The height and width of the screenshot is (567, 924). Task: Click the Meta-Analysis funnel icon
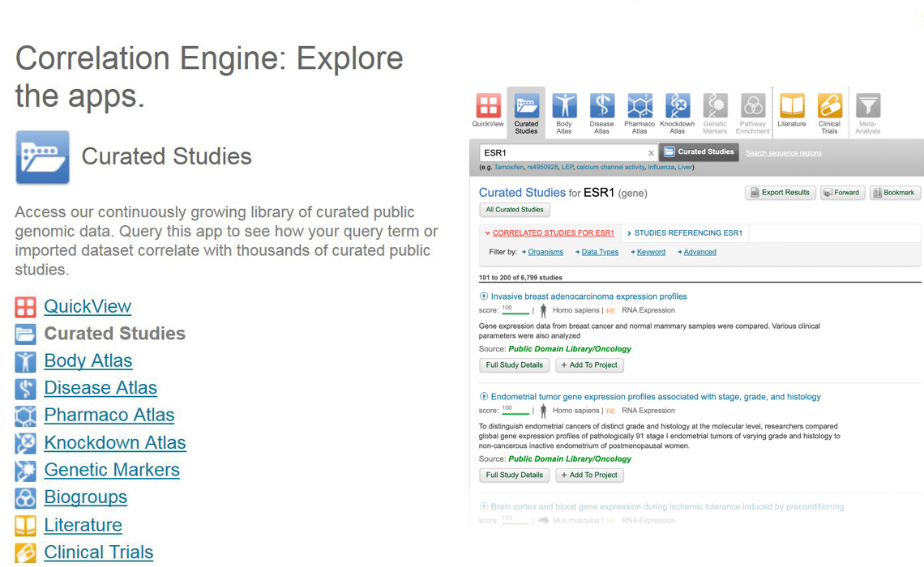pos(867,106)
